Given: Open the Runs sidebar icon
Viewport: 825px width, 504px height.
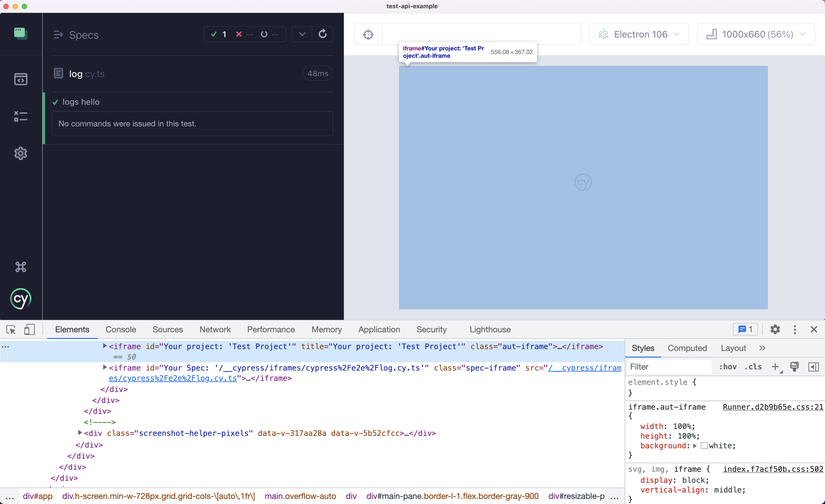Looking at the screenshot, I should point(21,116).
